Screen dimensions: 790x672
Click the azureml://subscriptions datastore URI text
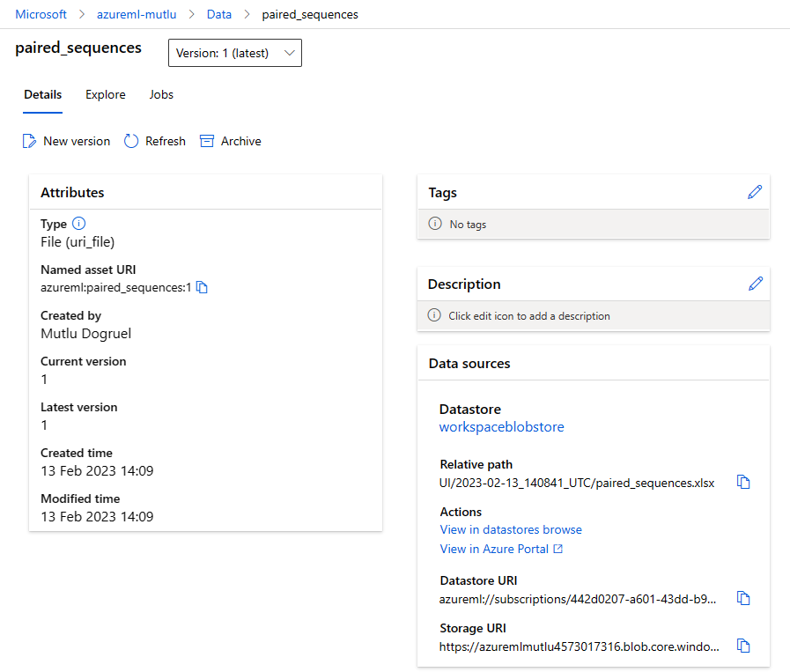(578, 599)
